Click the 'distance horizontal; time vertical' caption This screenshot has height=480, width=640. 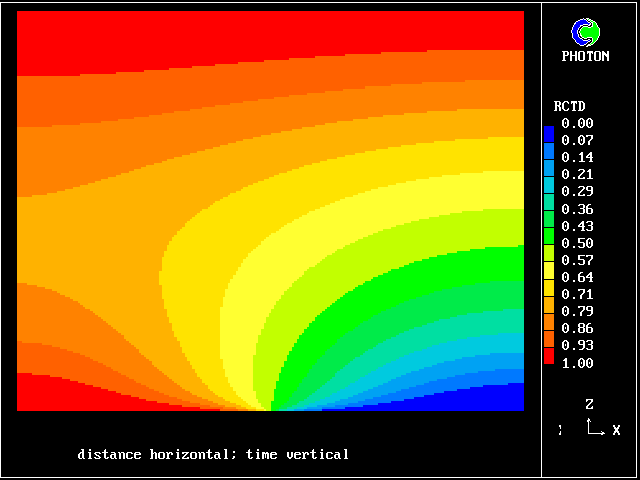click(x=213, y=455)
